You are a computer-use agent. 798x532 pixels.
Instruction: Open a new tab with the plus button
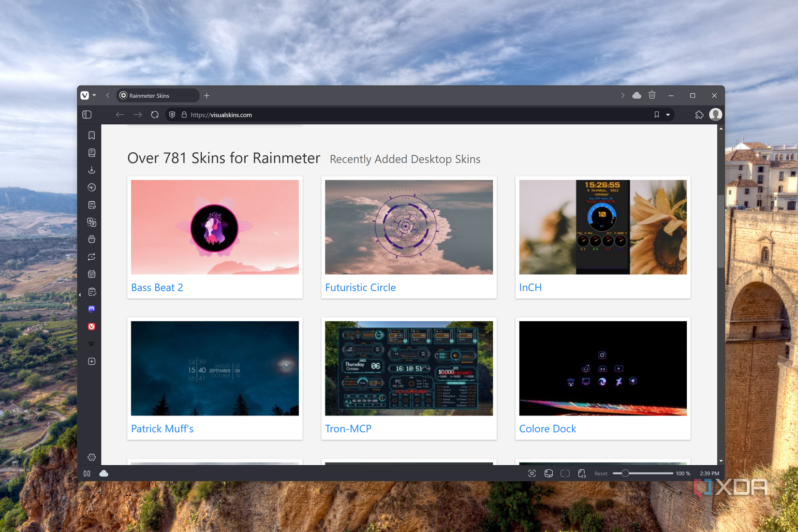[207, 95]
